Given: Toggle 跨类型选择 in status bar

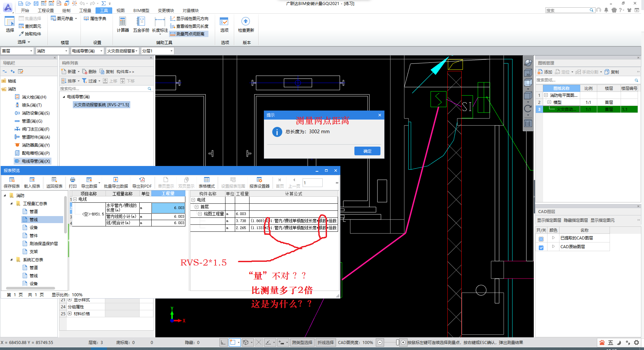Looking at the screenshot, I should [x=302, y=342].
